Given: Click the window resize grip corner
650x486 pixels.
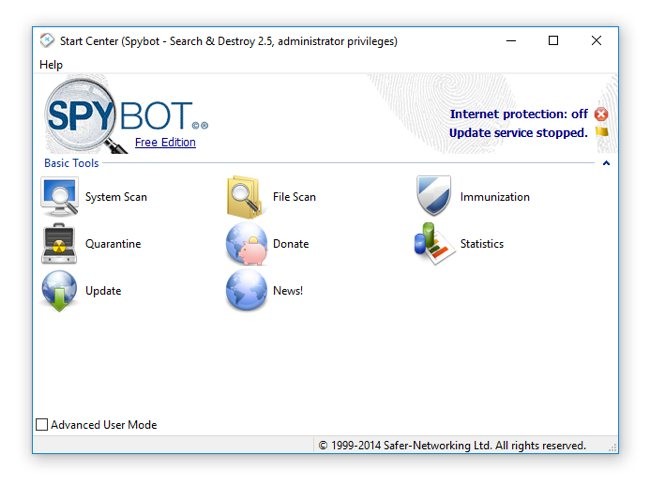Looking at the screenshot, I should [613, 447].
